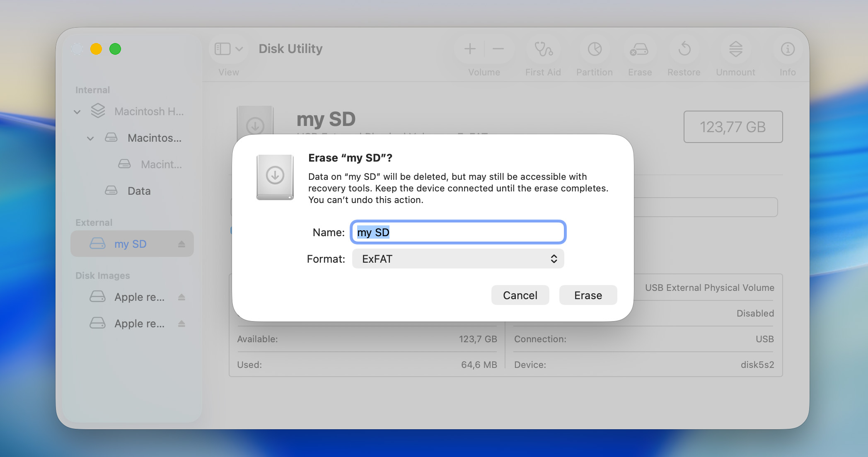This screenshot has width=868, height=457.
Task: Eject my SD using eject icon
Action: coord(181,244)
